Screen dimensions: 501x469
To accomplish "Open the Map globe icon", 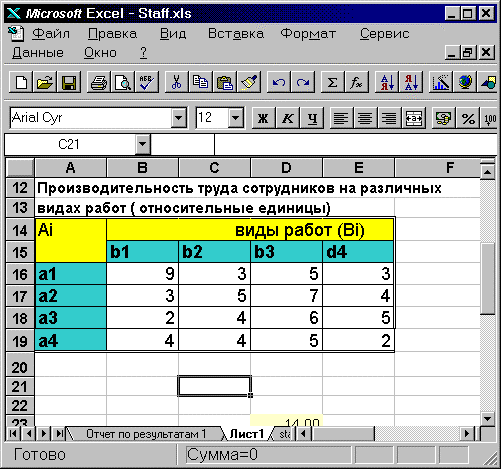I will [x=465, y=82].
